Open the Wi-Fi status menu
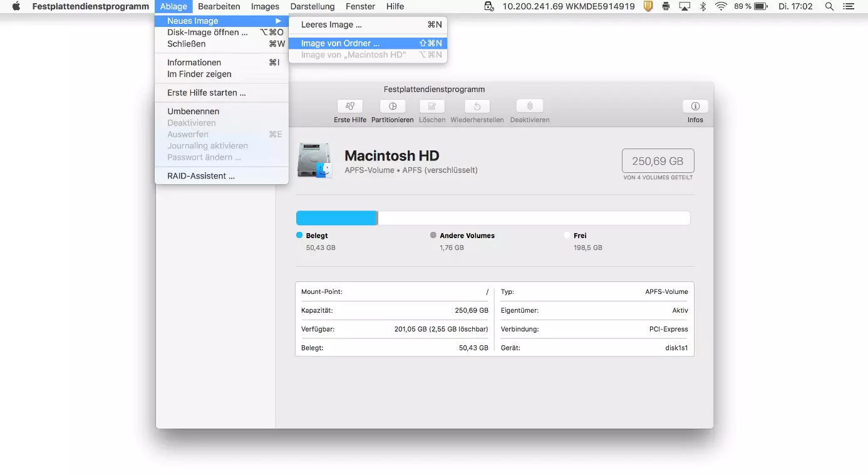 tap(721, 6)
